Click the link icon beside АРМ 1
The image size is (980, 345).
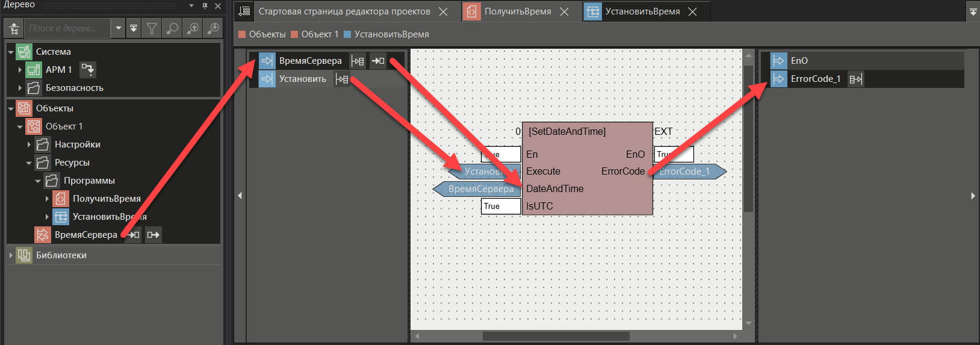pyautogui.click(x=87, y=69)
